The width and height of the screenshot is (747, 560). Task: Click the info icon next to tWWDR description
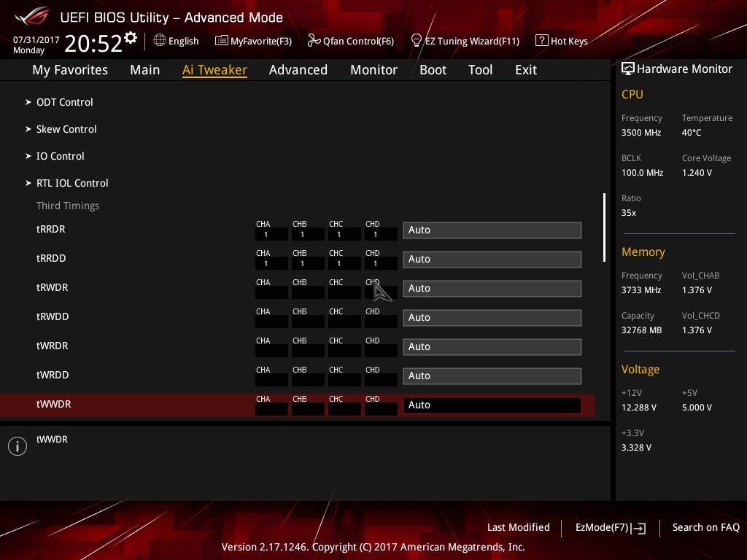coord(17,446)
